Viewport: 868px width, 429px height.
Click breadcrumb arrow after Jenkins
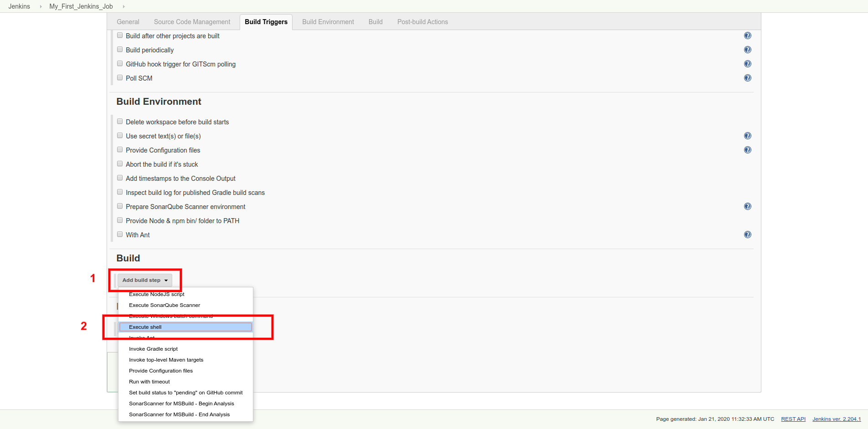[41, 6]
